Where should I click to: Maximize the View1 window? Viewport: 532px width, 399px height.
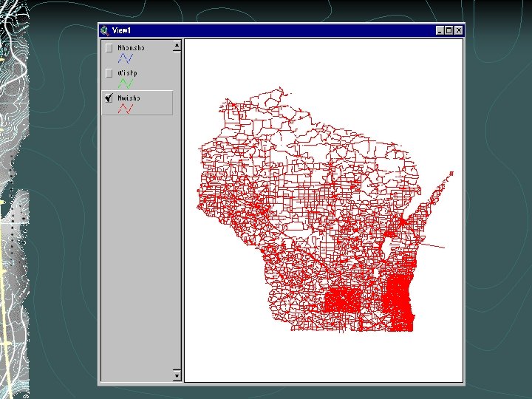click(x=449, y=30)
